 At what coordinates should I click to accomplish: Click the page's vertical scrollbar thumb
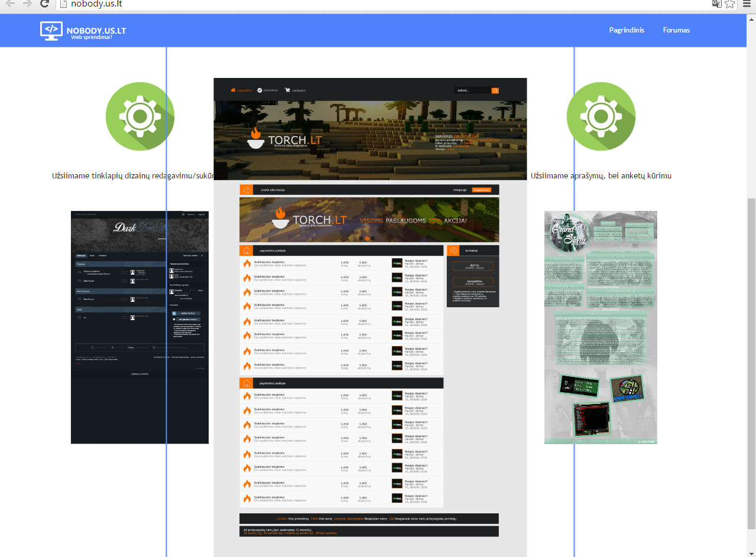pyautogui.click(x=752, y=363)
